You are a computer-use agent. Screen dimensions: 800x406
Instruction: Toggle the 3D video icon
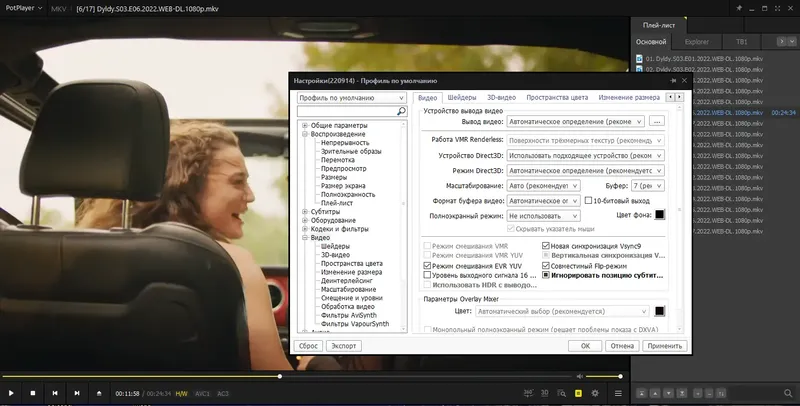544,393
